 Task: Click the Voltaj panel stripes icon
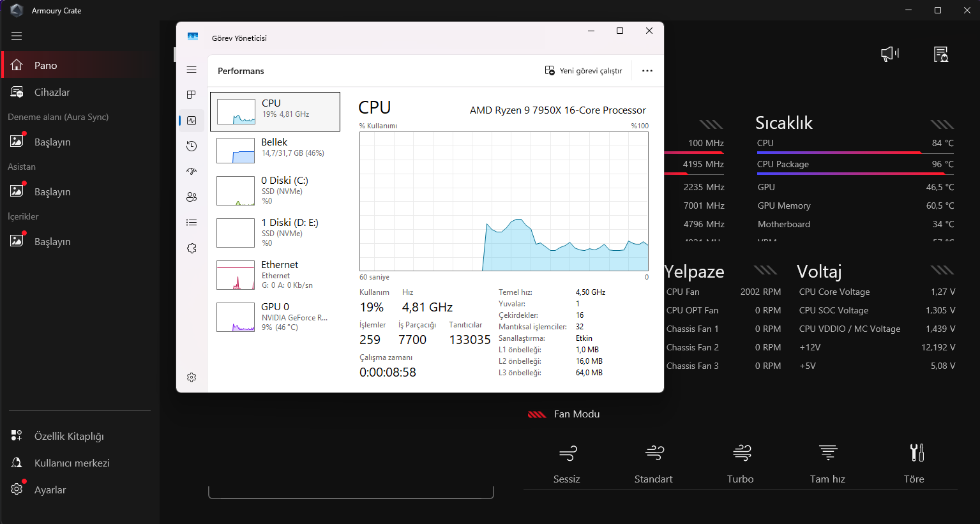pyautogui.click(x=942, y=270)
